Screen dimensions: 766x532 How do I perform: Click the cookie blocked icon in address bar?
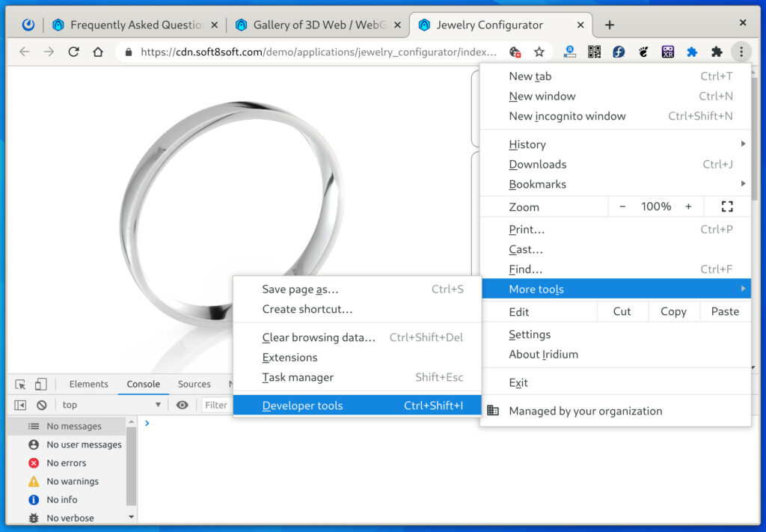tap(515, 52)
